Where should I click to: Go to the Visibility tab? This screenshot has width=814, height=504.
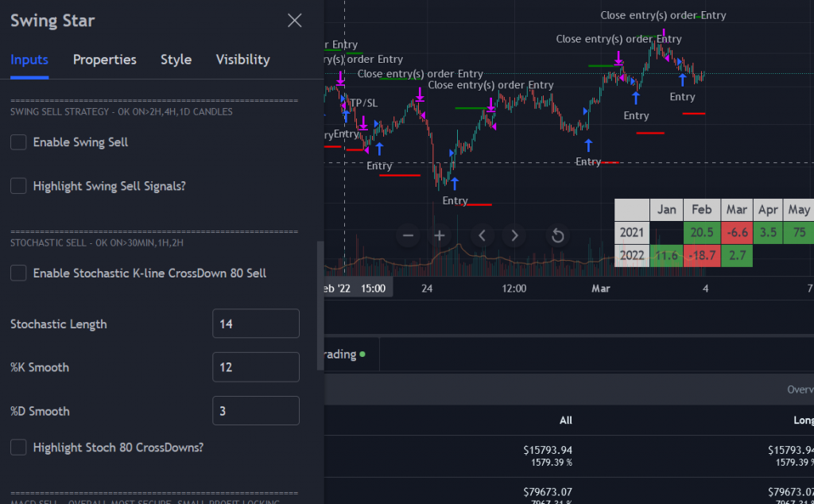(242, 60)
